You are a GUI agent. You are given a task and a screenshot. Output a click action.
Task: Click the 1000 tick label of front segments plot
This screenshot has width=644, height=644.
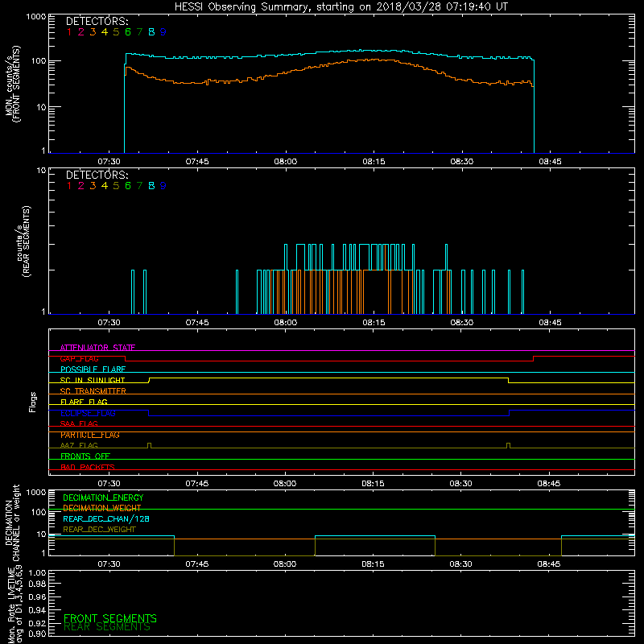click(x=36, y=17)
